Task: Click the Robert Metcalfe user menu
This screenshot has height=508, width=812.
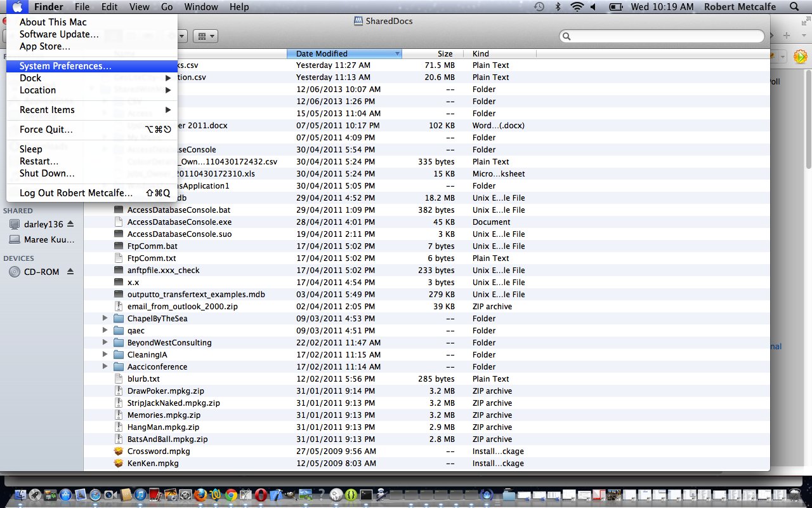Action: coord(739,7)
